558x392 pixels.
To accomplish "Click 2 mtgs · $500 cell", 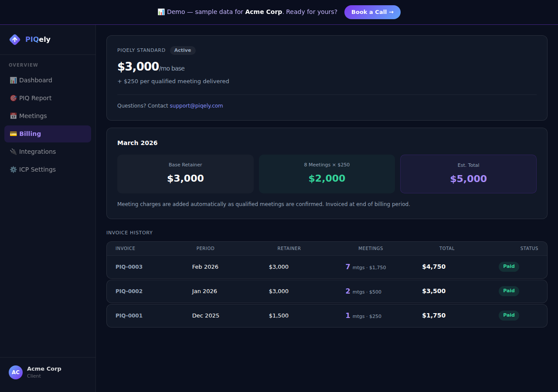I will coord(364,291).
